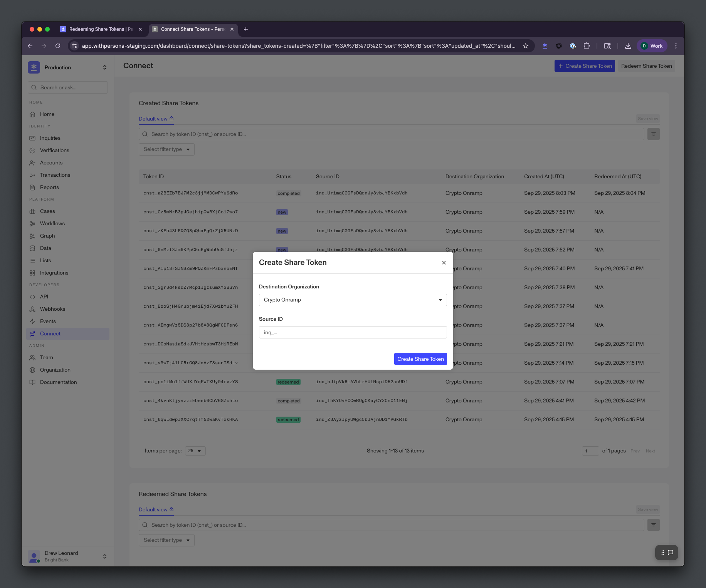
Task: Click the Source ID input field
Action: point(353,332)
